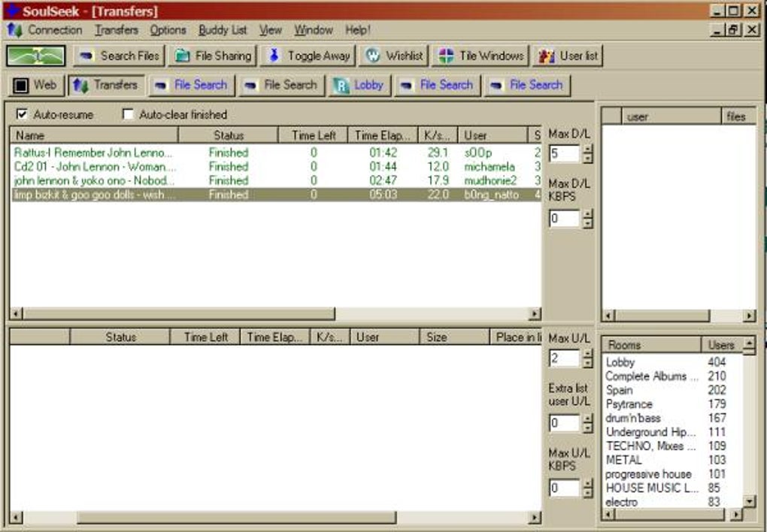This screenshot has height=532, width=767.
Task: Open the Search Files toolbar button
Action: [x=119, y=56]
